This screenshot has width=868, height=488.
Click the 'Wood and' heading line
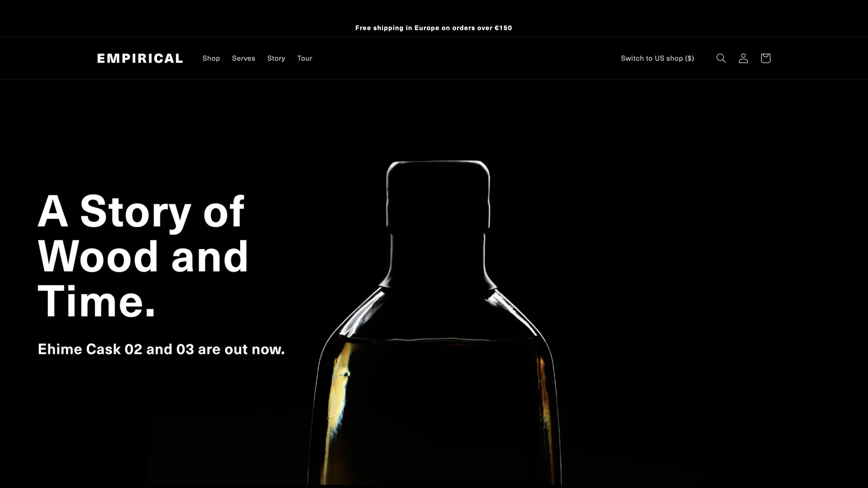143,256
